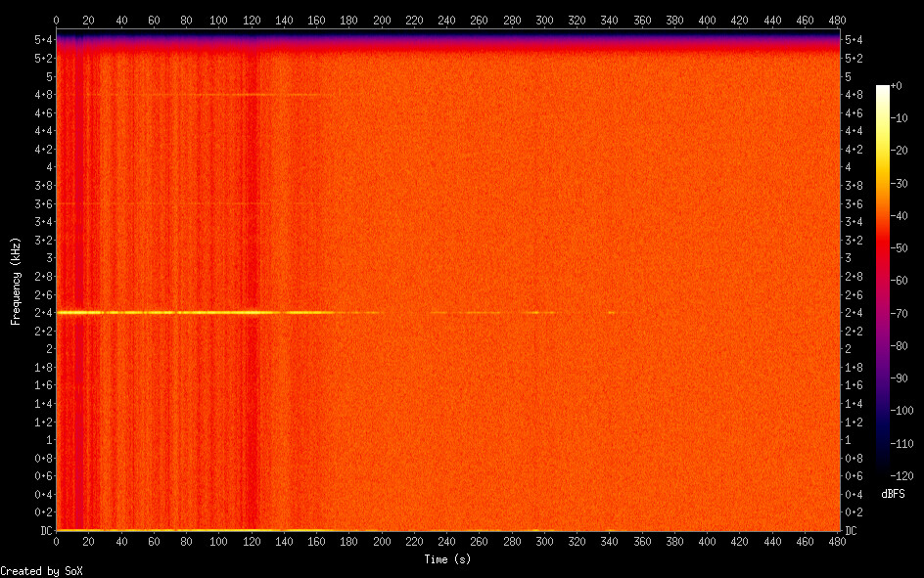Click the 'dBFS' label under the color scale
Image resolution: width=924 pixels, height=578 pixels.
(893, 495)
